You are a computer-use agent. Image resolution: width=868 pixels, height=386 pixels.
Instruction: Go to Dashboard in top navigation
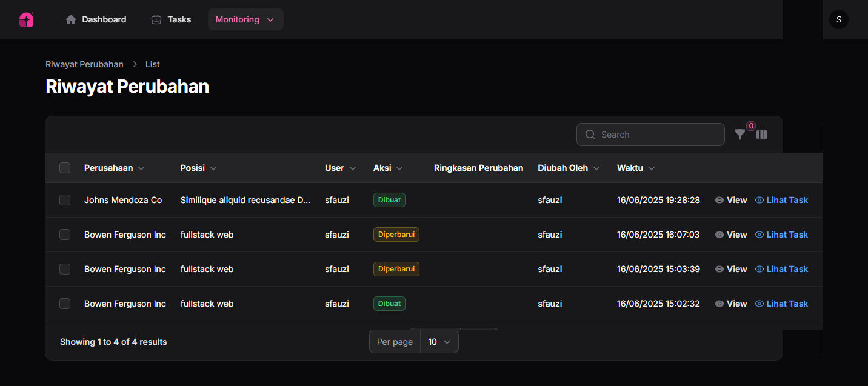click(x=96, y=19)
